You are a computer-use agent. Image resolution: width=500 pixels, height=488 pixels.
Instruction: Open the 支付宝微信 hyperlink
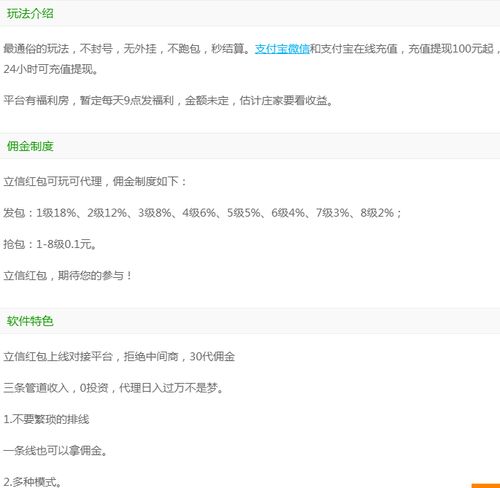coord(282,49)
